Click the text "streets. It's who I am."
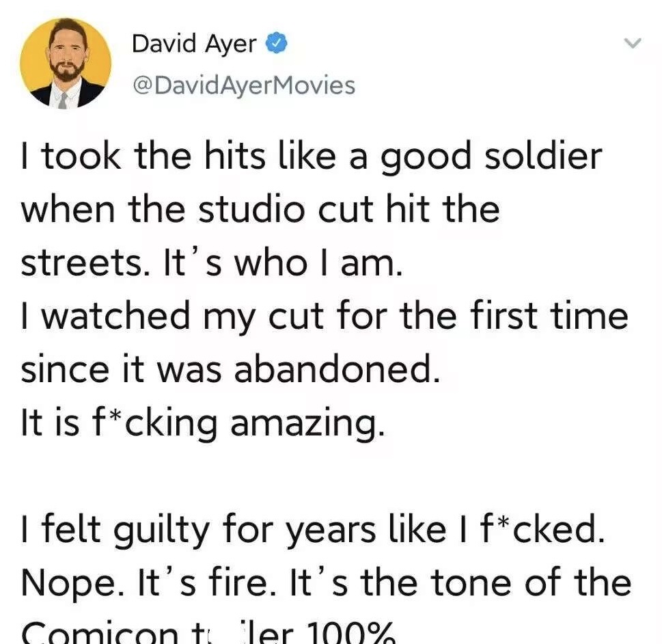The width and height of the screenshot is (662, 644). (x=210, y=263)
